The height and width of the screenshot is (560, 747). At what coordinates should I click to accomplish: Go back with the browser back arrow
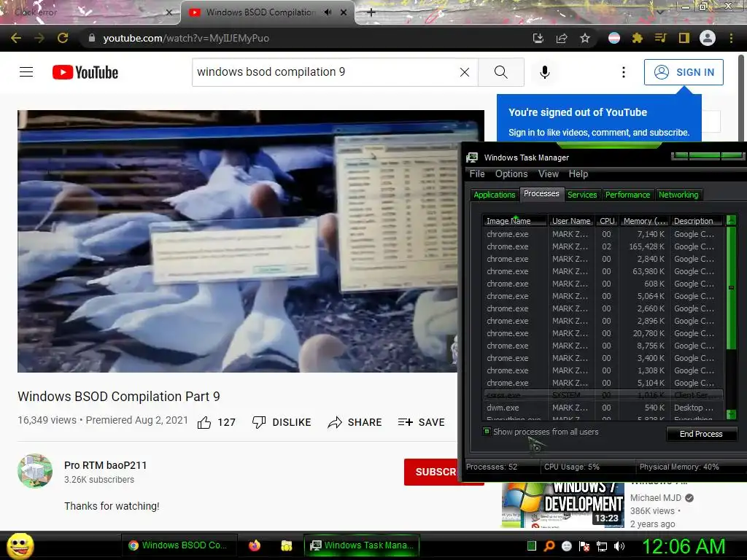coord(16,38)
